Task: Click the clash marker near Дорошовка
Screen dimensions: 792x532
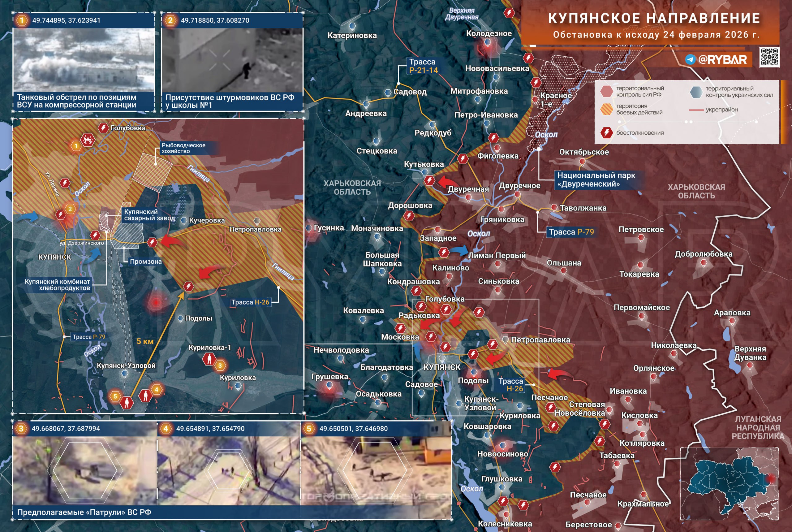Action: pyautogui.click(x=409, y=215)
